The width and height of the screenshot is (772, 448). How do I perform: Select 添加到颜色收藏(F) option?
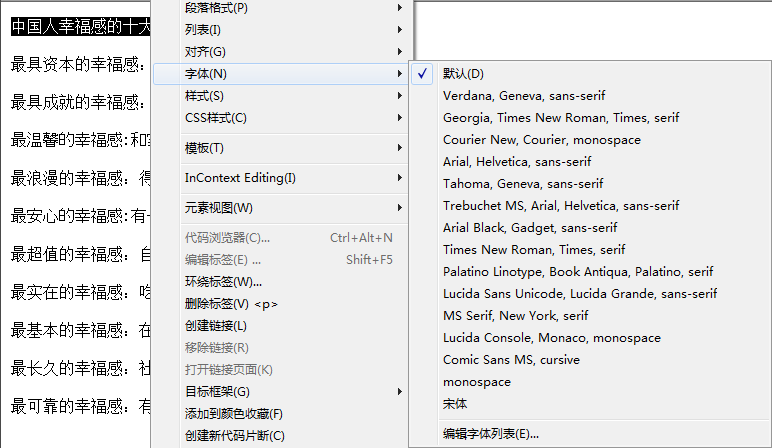click(234, 414)
